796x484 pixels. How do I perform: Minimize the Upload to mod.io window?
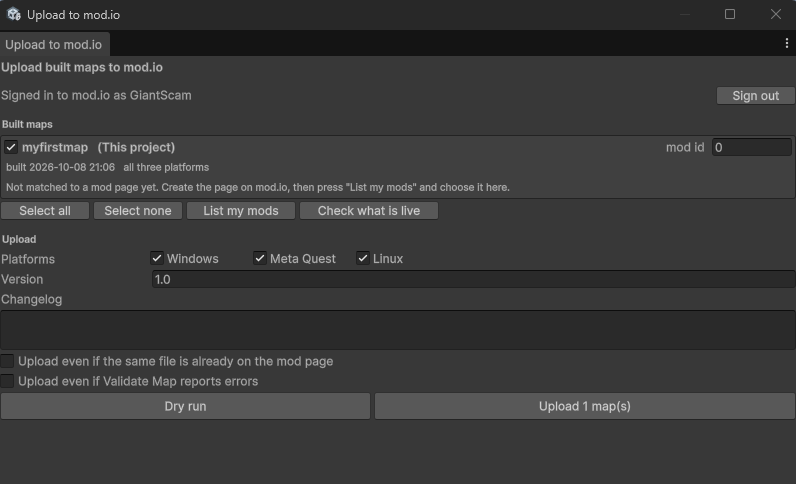click(685, 14)
